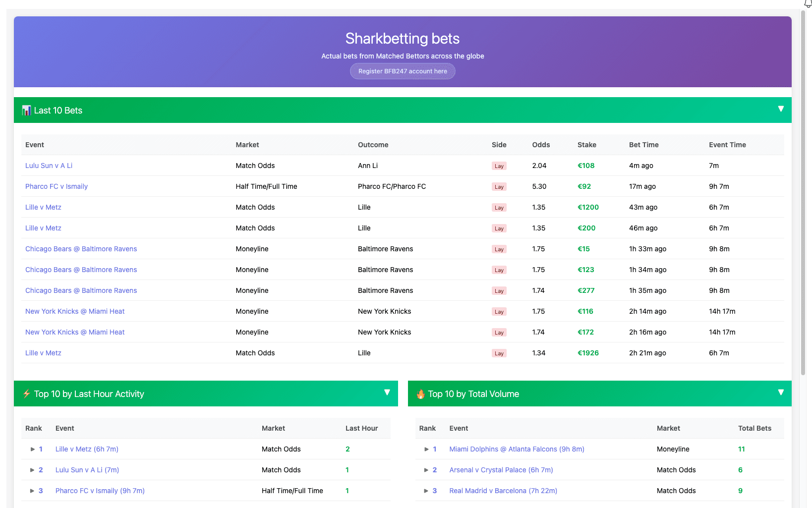Open Lille v Metz link with €1200 stake
The height and width of the screenshot is (508, 812).
coord(43,207)
